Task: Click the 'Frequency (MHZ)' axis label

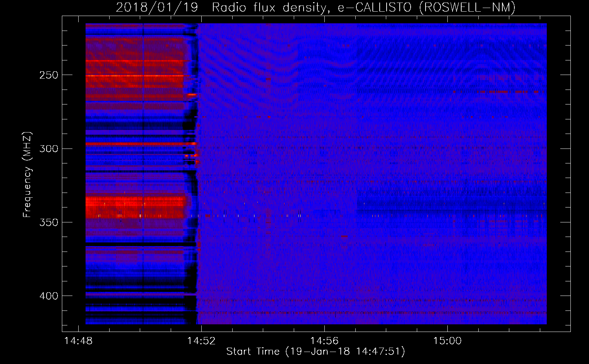Action: [28, 174]
